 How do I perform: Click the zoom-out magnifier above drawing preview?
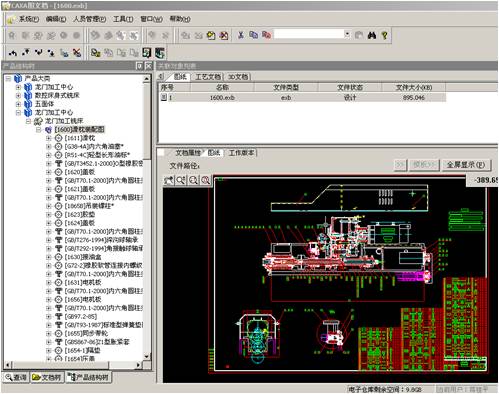(x=193, y=180)
